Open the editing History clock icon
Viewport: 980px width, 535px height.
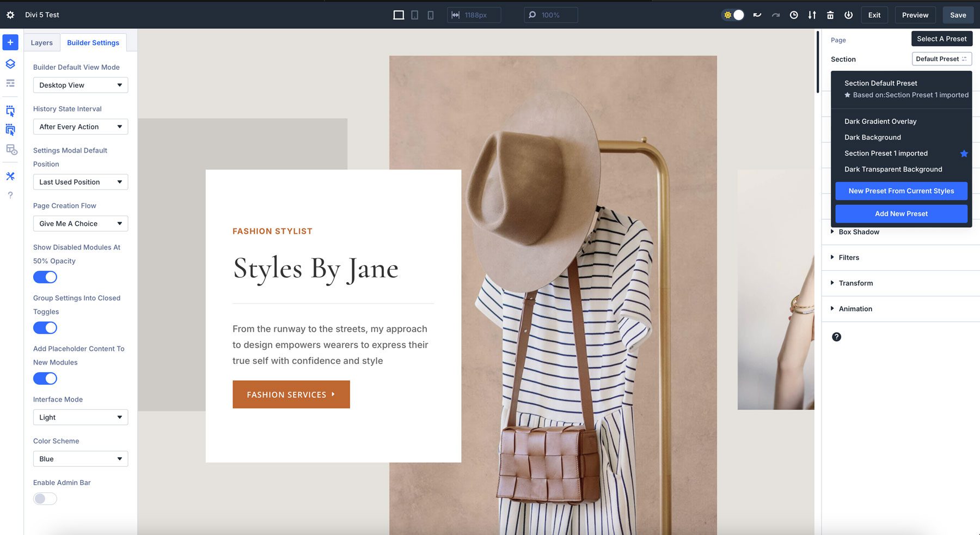(793, 15)
